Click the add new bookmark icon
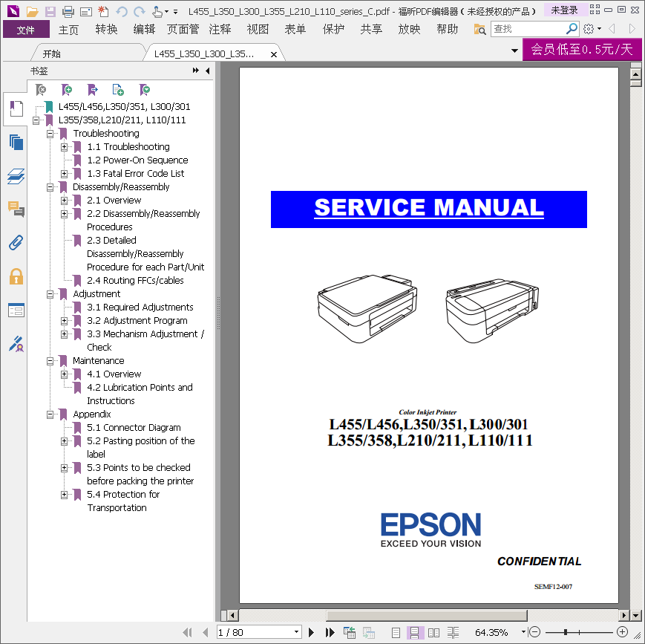Screen dimensions: 645x644 click(67, 89)
